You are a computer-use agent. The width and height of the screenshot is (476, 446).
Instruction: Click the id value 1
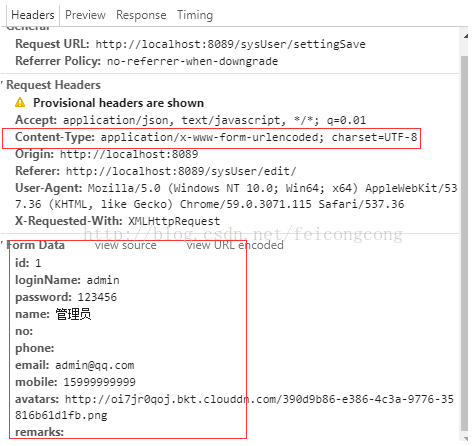point(38,263)
